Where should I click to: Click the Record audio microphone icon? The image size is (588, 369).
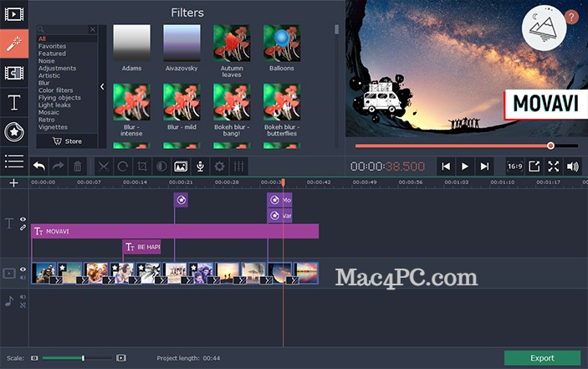pos(200,167)
